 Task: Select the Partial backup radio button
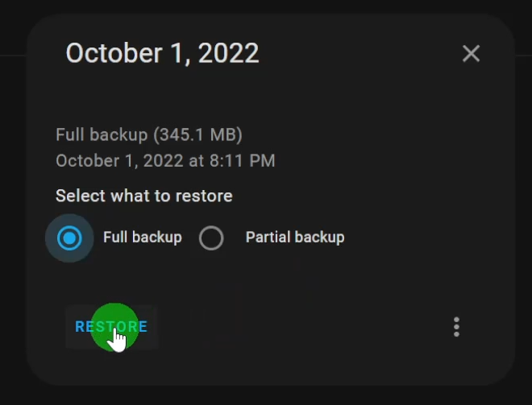[x=211, y=238]
